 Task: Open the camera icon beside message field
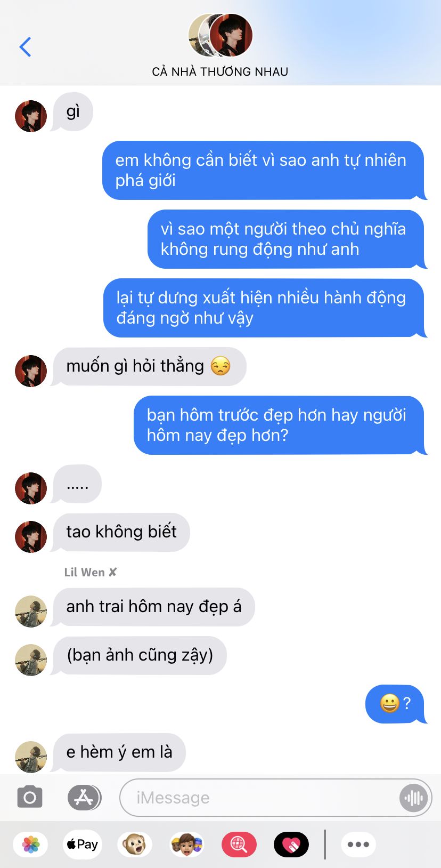(x=30, y=797)
